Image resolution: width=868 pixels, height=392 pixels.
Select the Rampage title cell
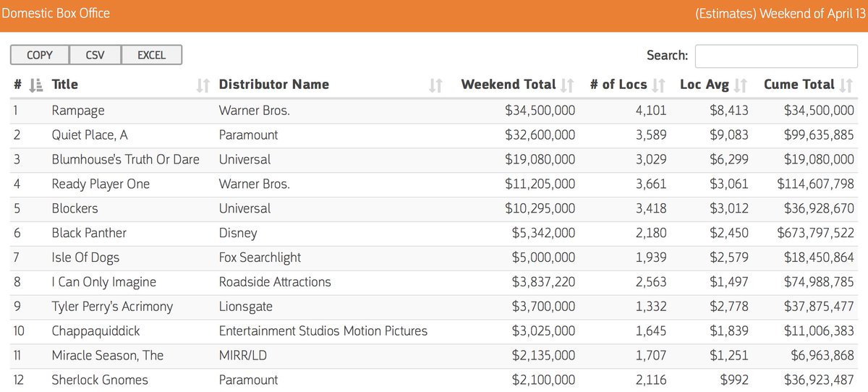pos(78,111)
